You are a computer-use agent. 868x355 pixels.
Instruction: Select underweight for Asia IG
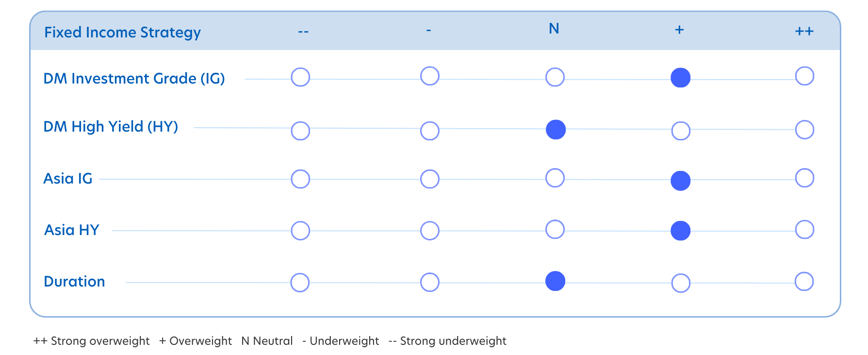[x=429, y=179]
